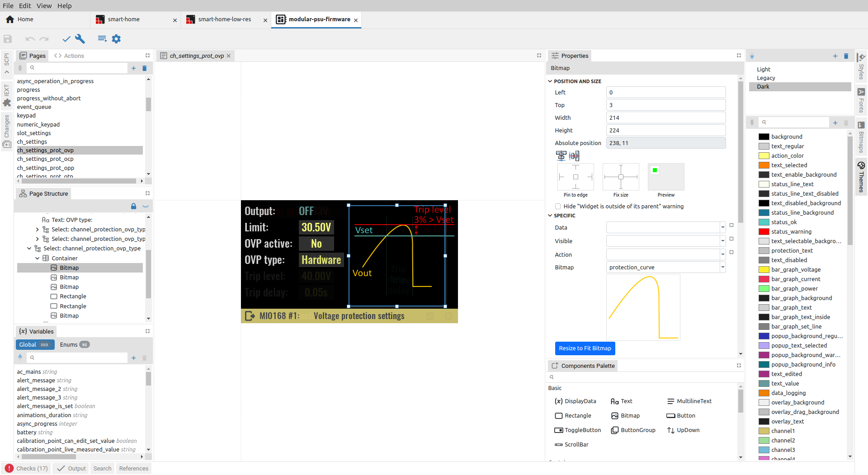Add new theme with plus icon
The height and width of the screenshot is (475, 868).
[835, 56]
